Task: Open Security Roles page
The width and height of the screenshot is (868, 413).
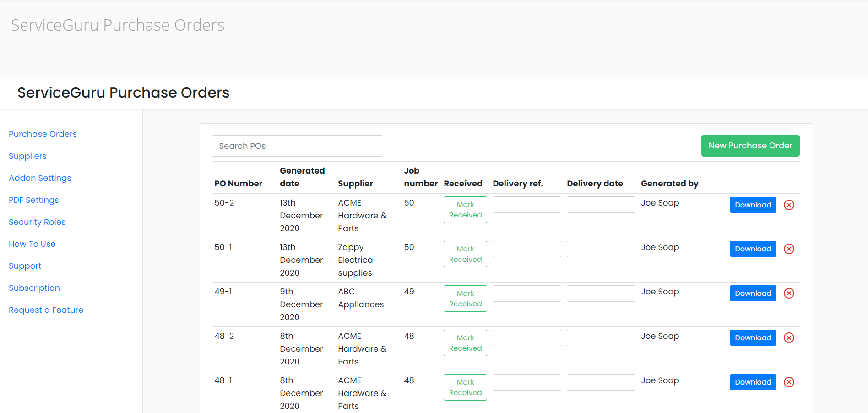Action: click(x=37, y=222)
